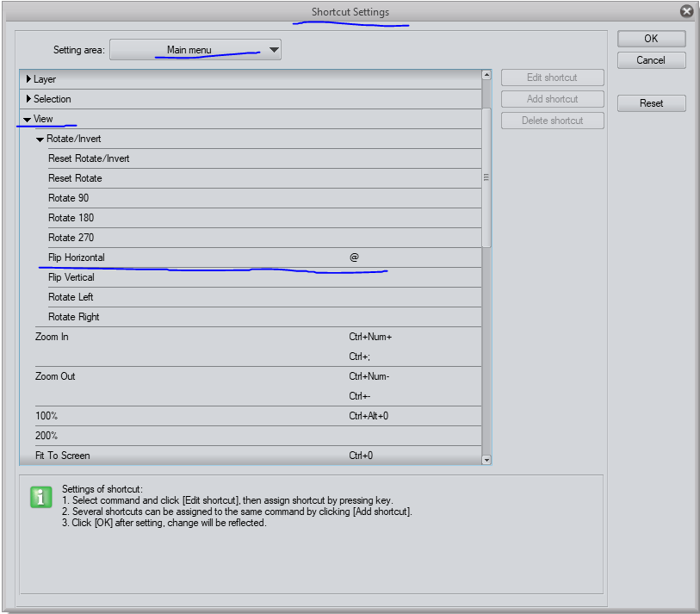Expand the Layer category
Viewport: 700px width, 614px height.
[29, 79]
